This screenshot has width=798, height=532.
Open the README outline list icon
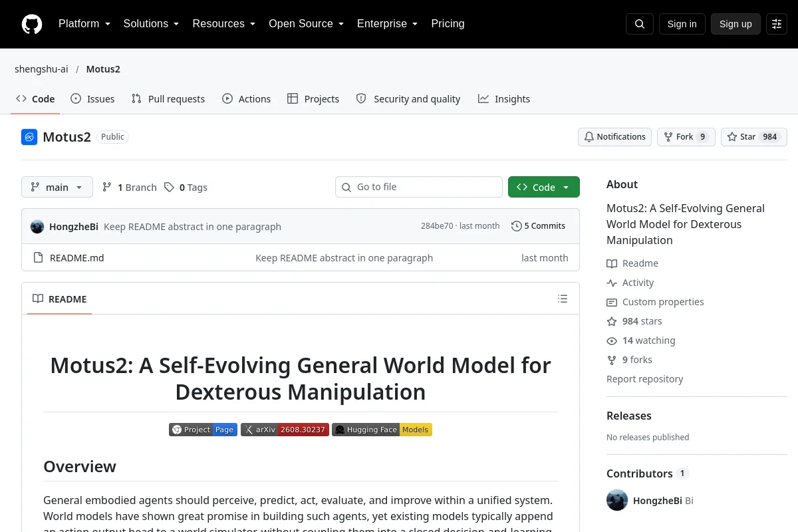563,299
